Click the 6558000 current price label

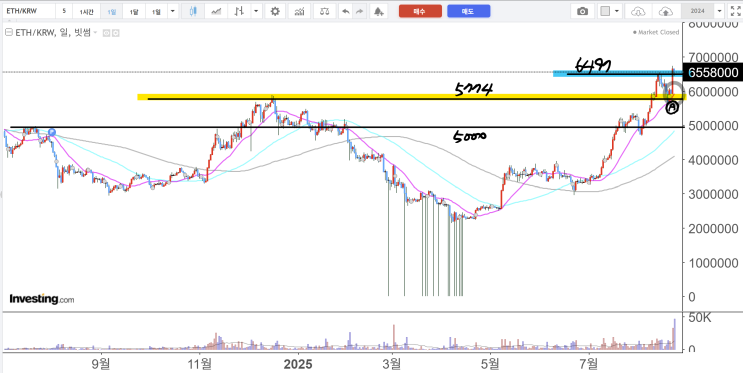[712, 73]
